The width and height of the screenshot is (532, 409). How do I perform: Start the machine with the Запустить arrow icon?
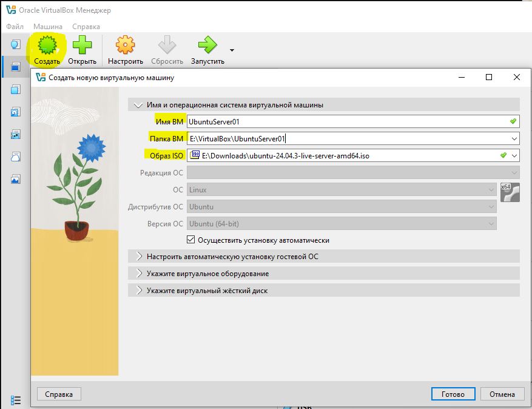coord(207,46)
